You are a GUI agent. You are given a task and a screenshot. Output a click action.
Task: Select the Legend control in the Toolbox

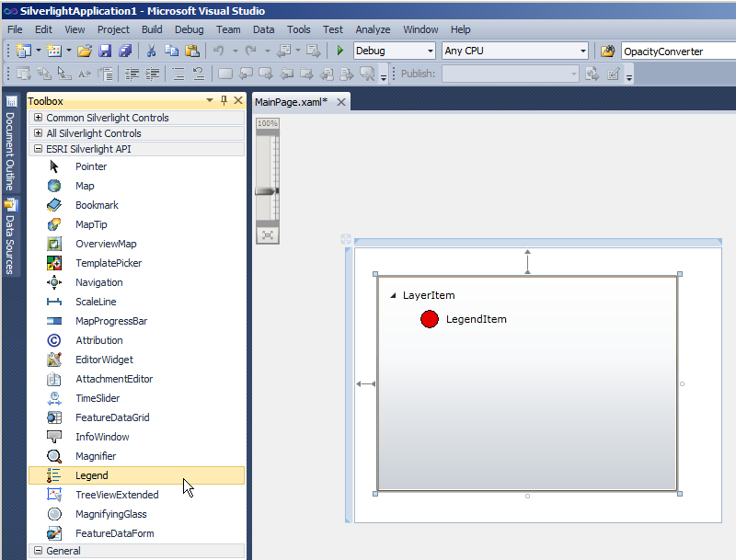[91, 474]
